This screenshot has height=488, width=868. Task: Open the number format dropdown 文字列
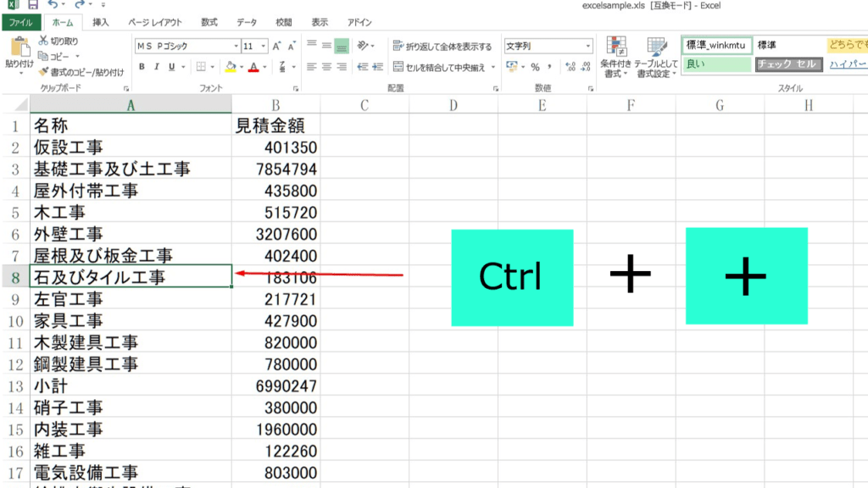(x=588, y=46)
